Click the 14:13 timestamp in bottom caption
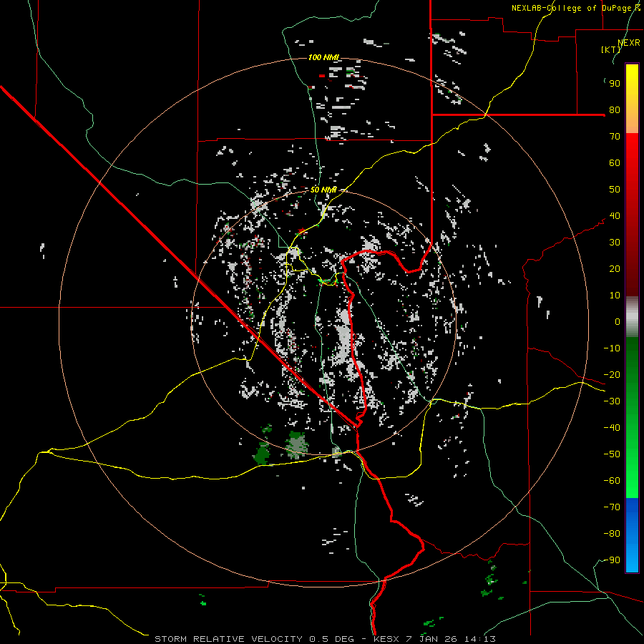644x644 pixels. coord(479,639)
